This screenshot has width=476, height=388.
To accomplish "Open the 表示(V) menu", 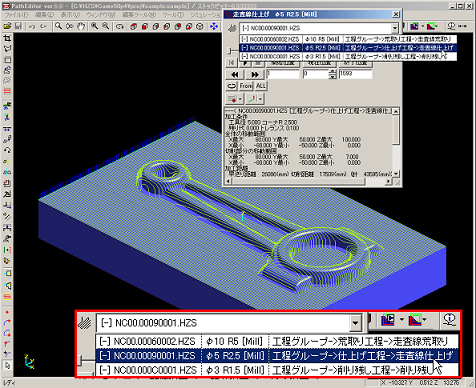I will (x=70, y=15).
